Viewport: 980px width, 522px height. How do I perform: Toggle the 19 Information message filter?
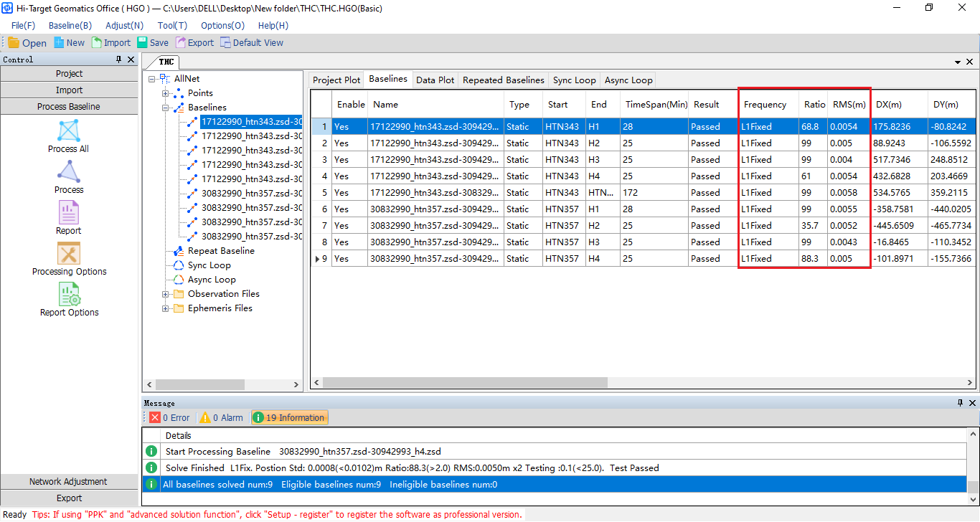pyautogui.click(x=289, y=417)
